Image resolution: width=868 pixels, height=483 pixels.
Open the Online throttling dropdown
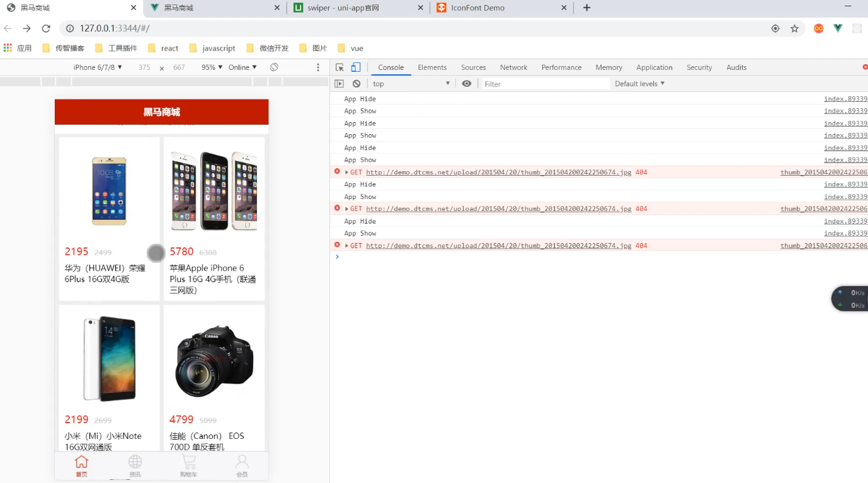point(243,67)
